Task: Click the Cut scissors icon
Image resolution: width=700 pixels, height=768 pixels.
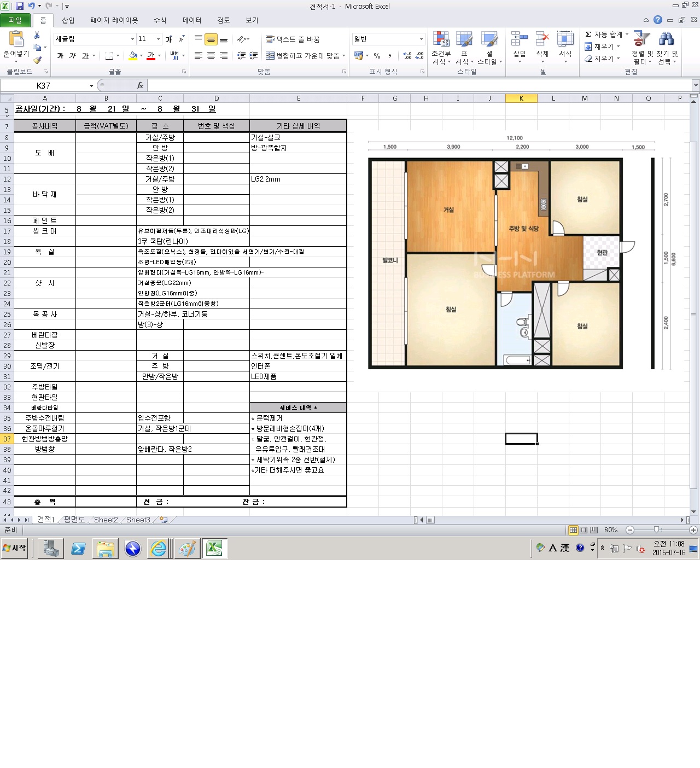Action: click(37, 36)
